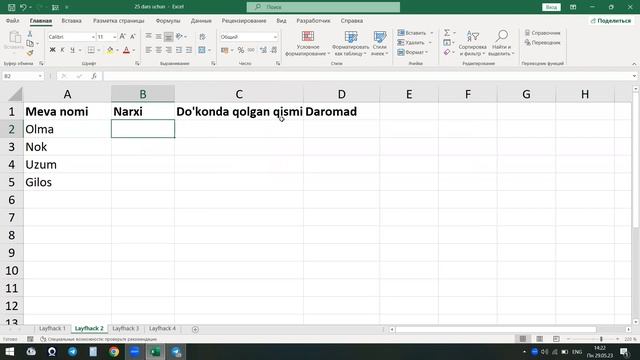
Task: Open Conditional Formatting (Условное форматирование)
Action: 308,43
